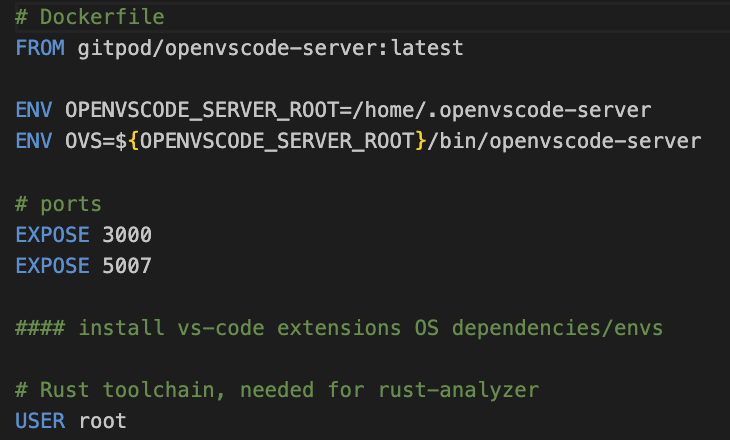
Task: Click the first EXPOSE keyword
Action: [x=53, y=234]
